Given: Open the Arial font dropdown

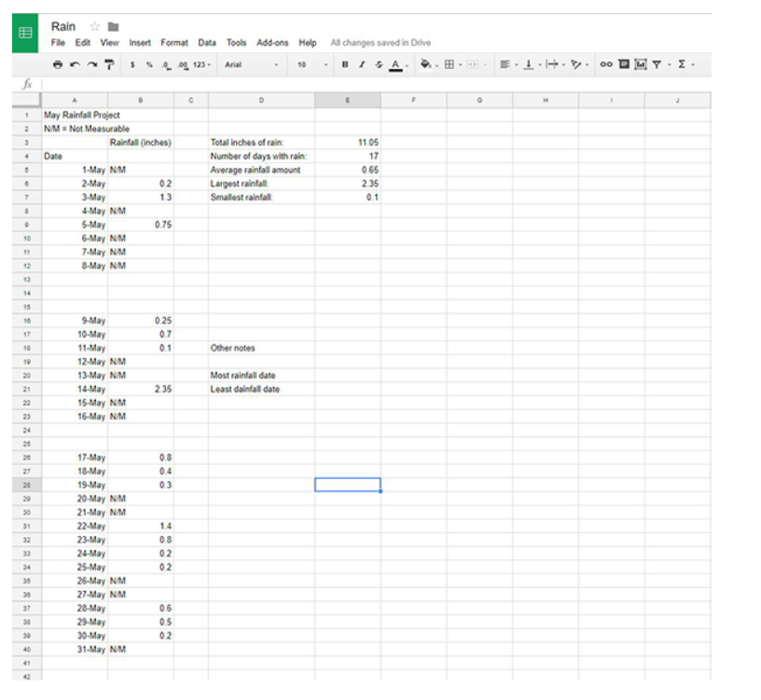Looking at the screenshot, I should 252,64.
